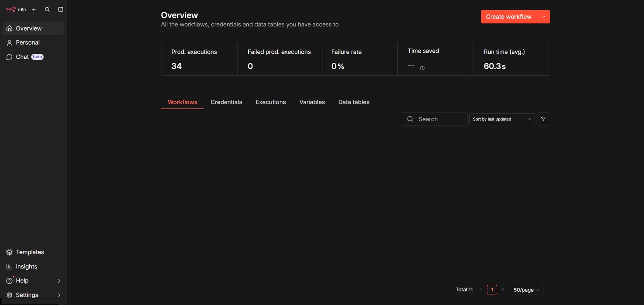The image size is (644, 305).
Task: Click the beta badge next to Chat
Action: coord(37,57)
